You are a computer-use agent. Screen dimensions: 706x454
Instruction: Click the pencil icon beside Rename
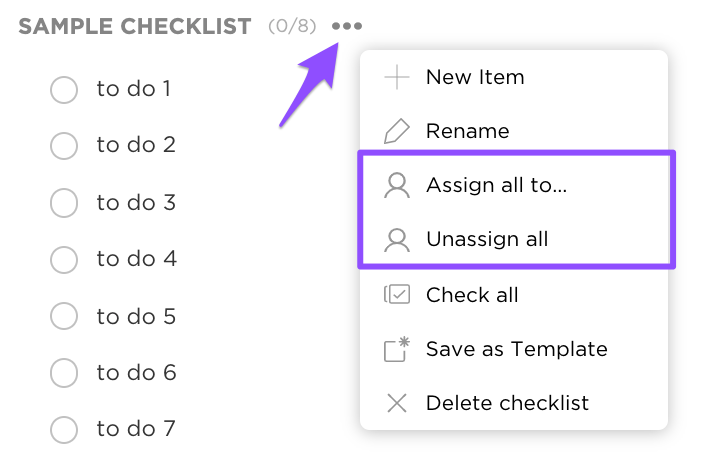[397, 131]
